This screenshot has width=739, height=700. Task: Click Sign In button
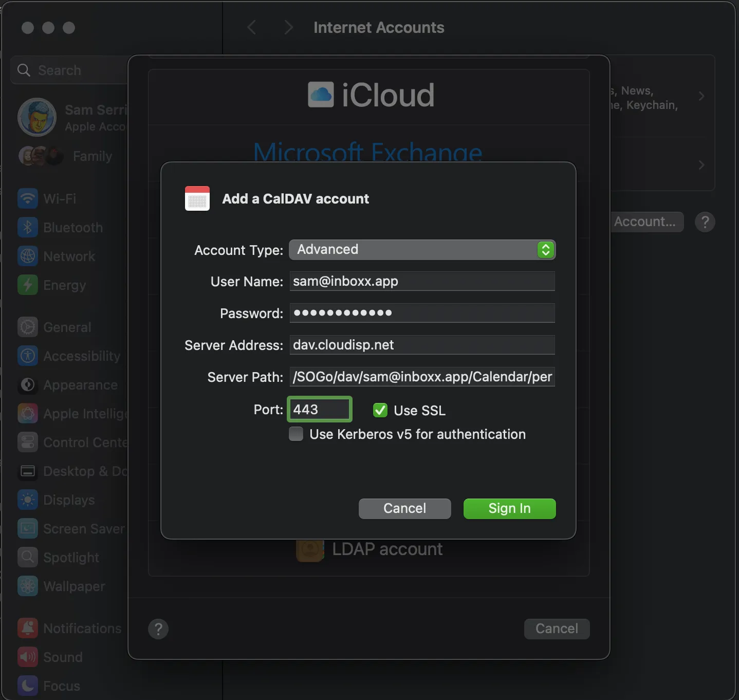tap(509, 508)
